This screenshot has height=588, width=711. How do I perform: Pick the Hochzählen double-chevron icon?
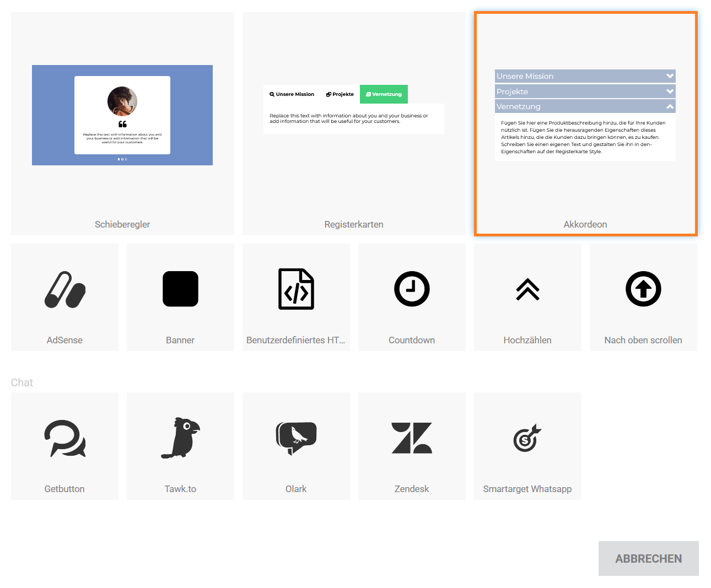(x=527, y=289)
